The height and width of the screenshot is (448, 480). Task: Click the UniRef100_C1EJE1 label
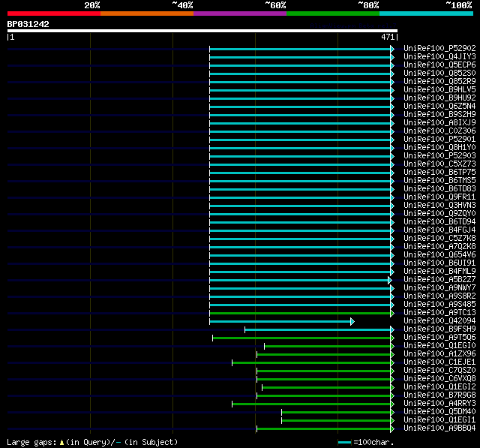[x=439, y=362]
